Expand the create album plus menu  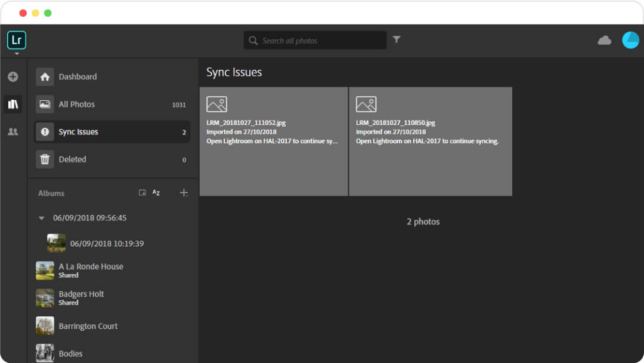point(184,192)
